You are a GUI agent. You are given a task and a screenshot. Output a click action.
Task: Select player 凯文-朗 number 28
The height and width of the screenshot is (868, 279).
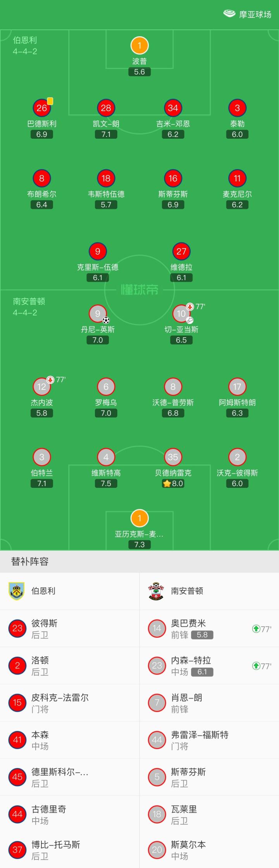coord(106,108)
